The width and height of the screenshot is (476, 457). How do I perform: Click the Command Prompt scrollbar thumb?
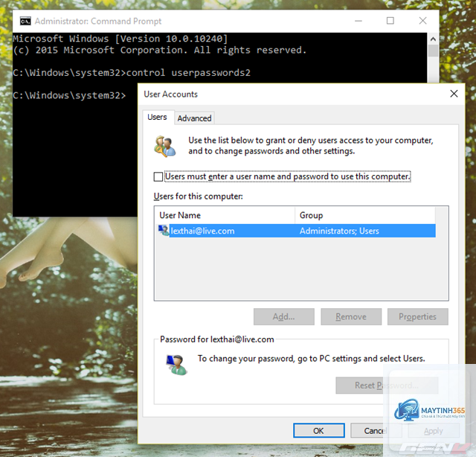tap(433, 51)
